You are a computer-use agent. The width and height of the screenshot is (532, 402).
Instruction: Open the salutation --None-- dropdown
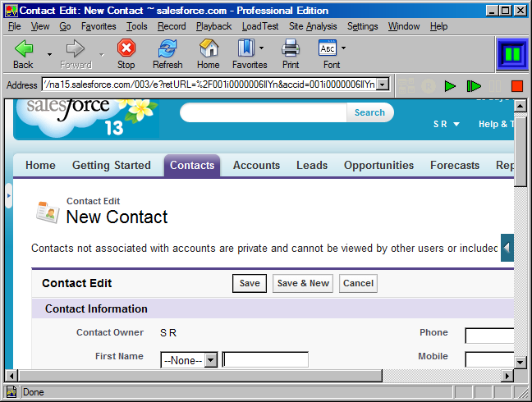pyautogui.click(x=189, y=360)
